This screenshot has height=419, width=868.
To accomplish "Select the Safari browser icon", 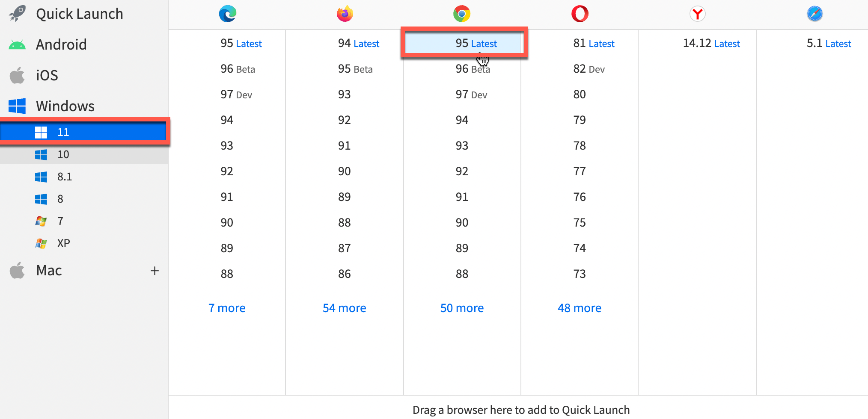I will (x=814, y=14).
